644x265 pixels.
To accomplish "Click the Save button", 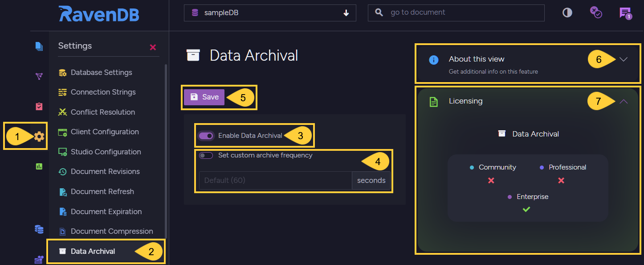I will point(204,97).
